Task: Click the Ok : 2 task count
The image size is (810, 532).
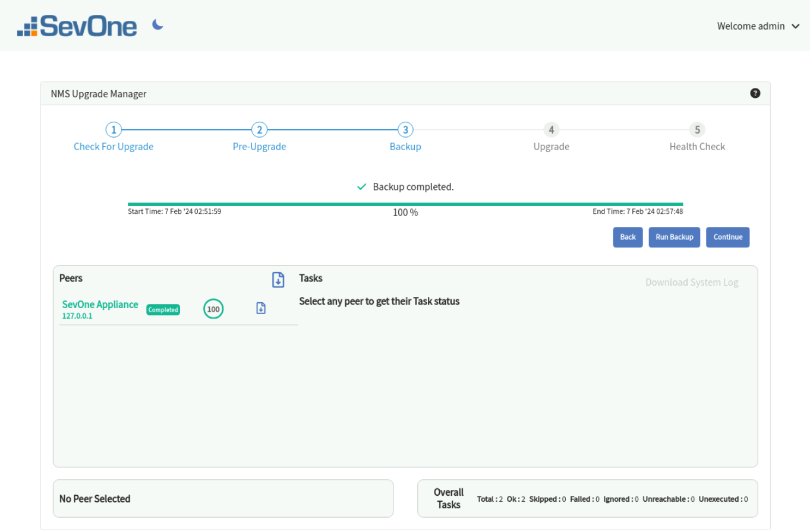Action: pos(516,499)
